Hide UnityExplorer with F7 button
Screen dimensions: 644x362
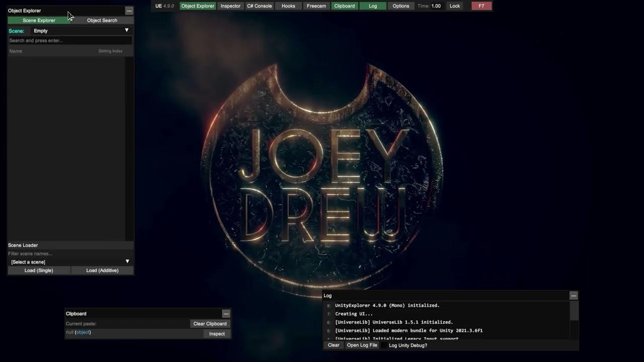point(481,6)
